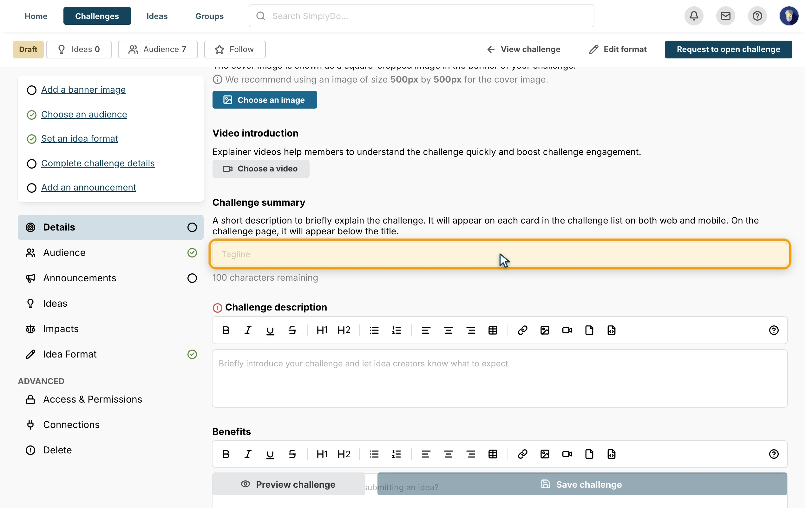Insert table in Challenge description toolbar
The width and height of the screenshot is (812, 508).
click(x=493, y=330)
